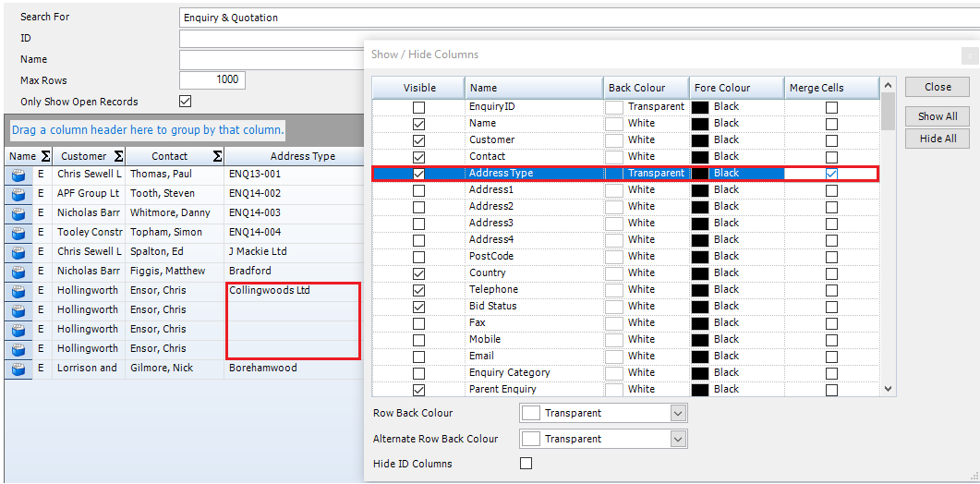Image resolution: width=980 pixels, height=484 pixels.
Task: Click Fore Colour column header
Action: tap(737, 88)
